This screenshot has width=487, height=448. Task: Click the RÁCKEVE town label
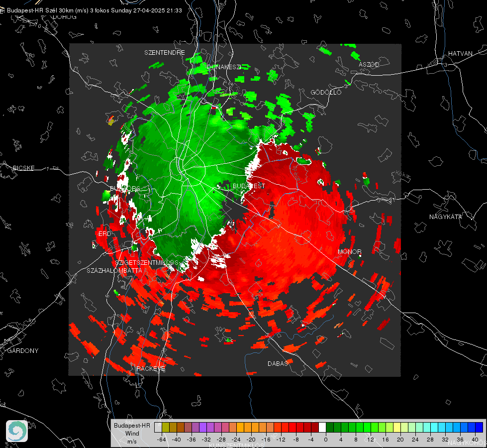[x=151, y=368]
